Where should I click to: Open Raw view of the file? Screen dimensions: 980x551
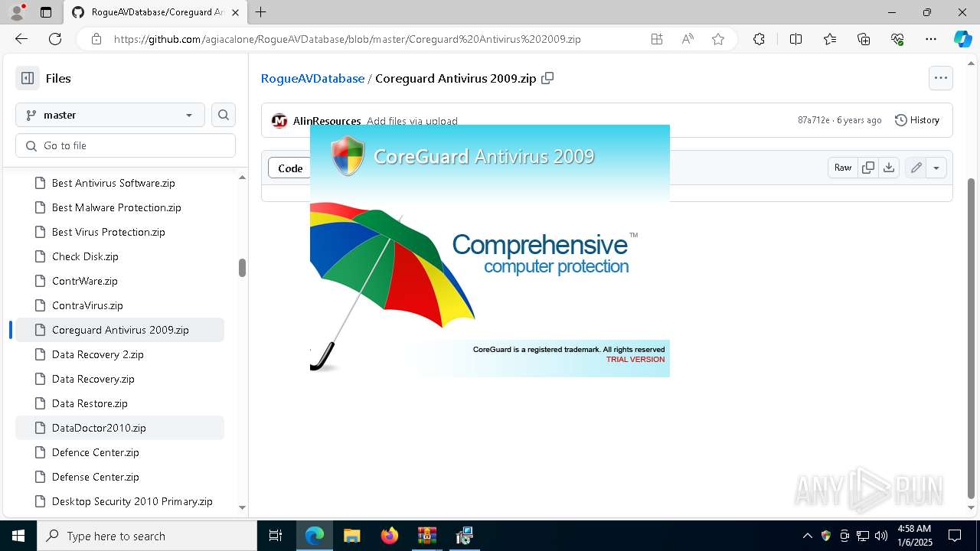[843, 168]
